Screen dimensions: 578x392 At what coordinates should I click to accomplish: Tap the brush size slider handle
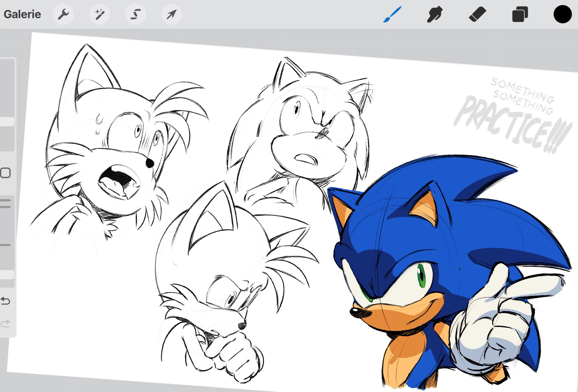coord(6,122)
